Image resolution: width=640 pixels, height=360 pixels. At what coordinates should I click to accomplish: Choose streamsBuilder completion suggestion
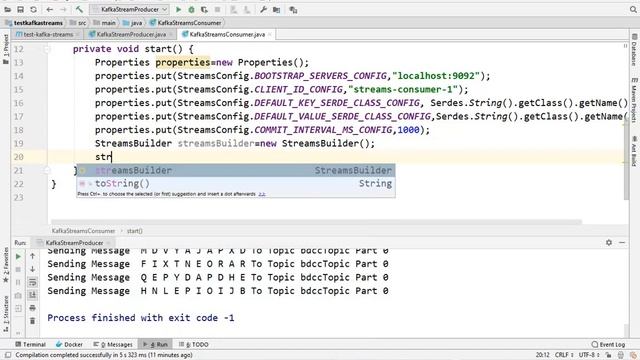(236, 170)
